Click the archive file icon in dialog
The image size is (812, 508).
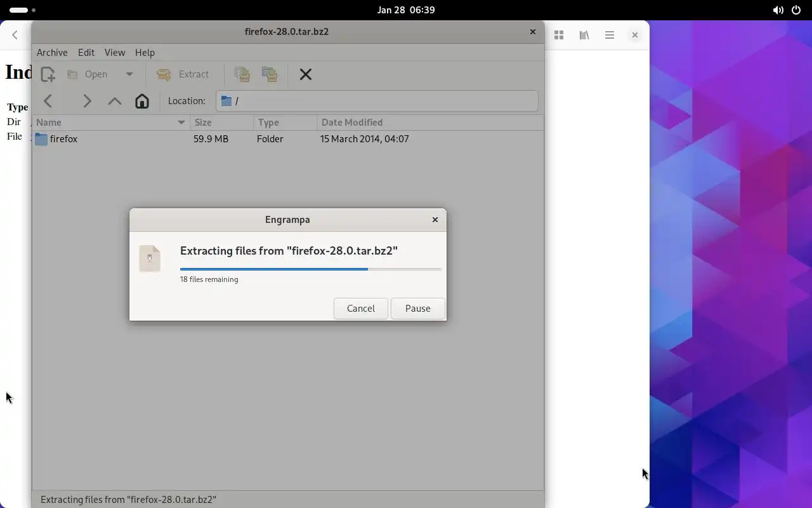[x=150, y=258]
